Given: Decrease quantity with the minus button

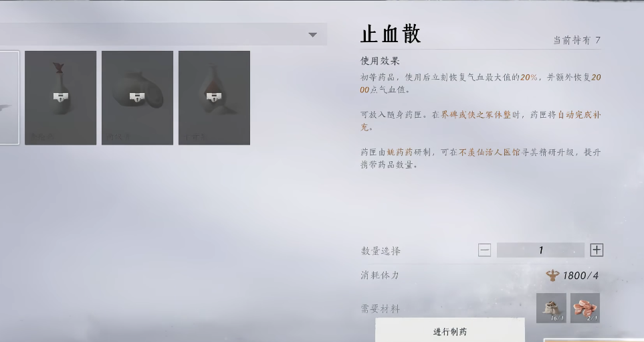Looking at the screenshot, I should 485,250.
